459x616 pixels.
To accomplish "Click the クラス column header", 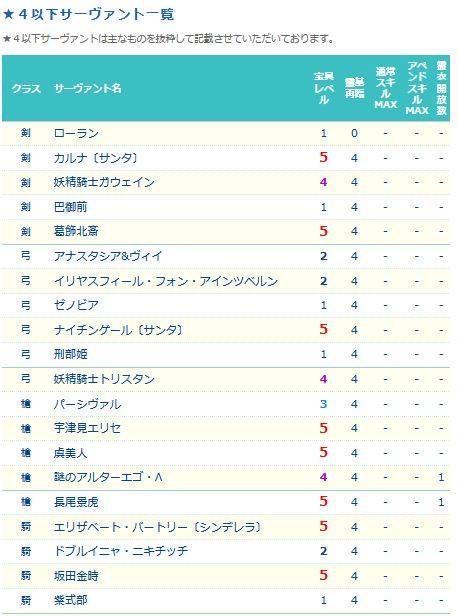I will 26,88.
